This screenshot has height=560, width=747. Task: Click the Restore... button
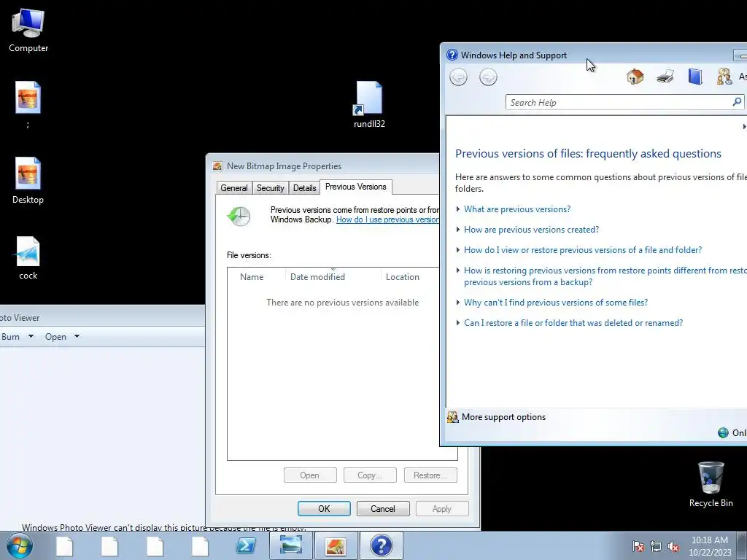(x=430, y=475)
